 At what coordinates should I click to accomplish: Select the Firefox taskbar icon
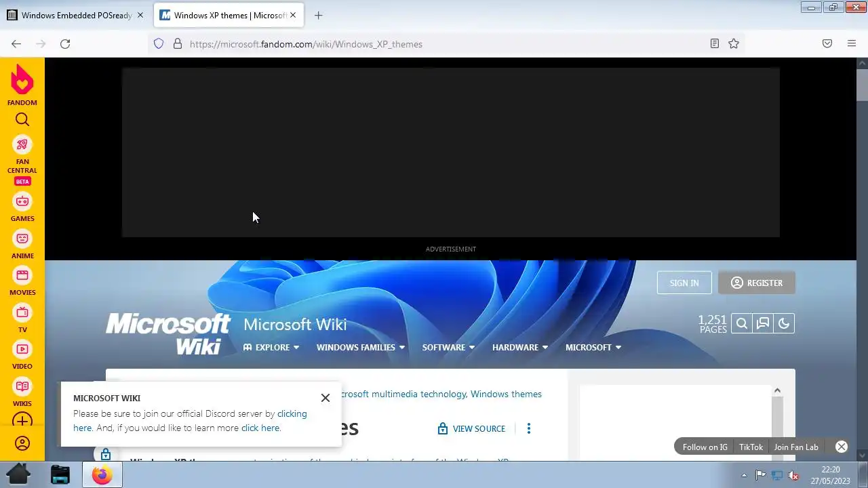click(102, 474)
